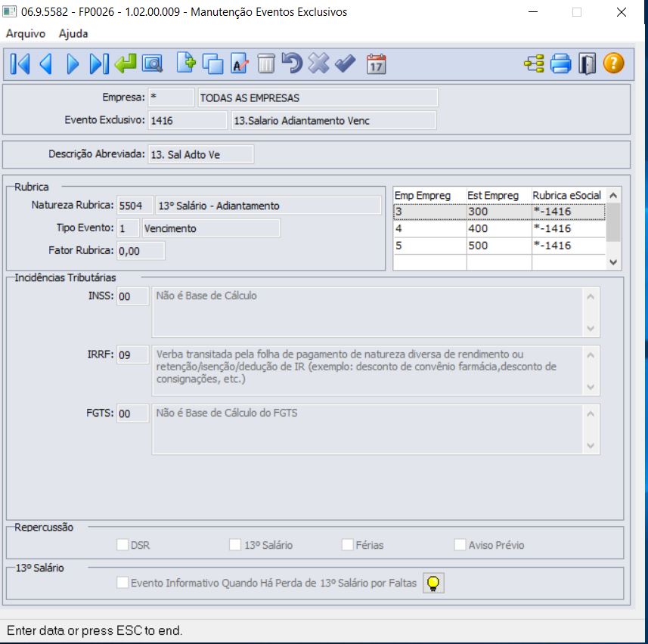Image resolution: width=648 pixels, height=644 pixels.
Task: Click the Evento Exclusivo 1416 field
Action: (188, 120)
